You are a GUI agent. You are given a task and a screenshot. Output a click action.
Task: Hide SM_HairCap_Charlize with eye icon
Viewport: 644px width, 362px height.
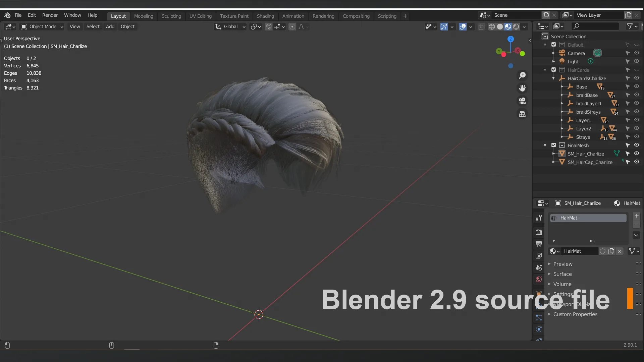637,162
